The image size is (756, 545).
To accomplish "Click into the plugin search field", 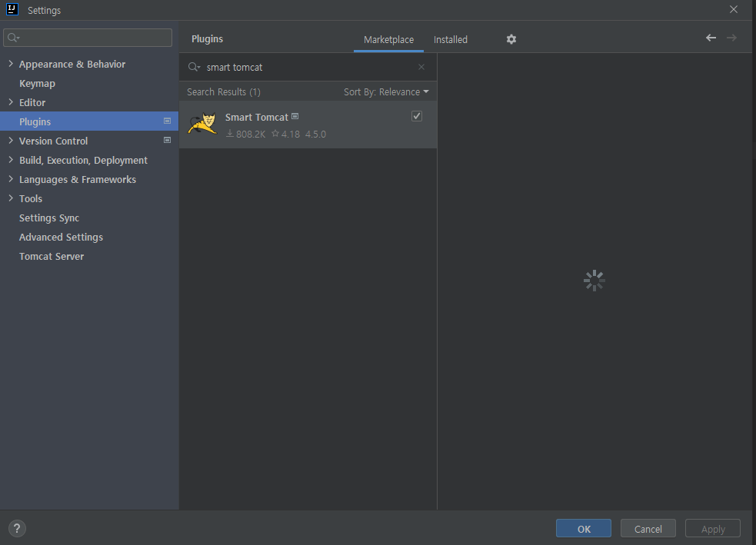I will 308,67.
